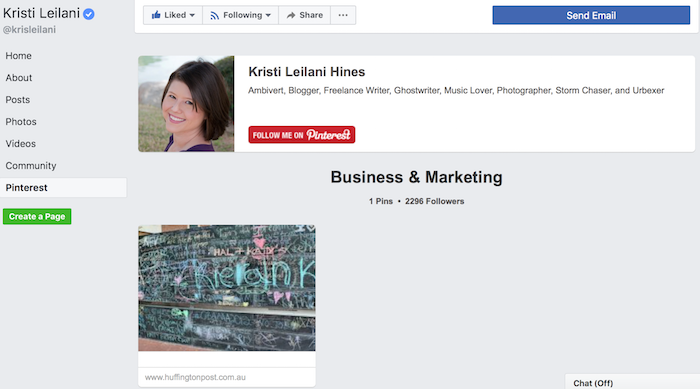
Task: Open the www.huffingtonpost.com.au link
Action: pos(195,377)
